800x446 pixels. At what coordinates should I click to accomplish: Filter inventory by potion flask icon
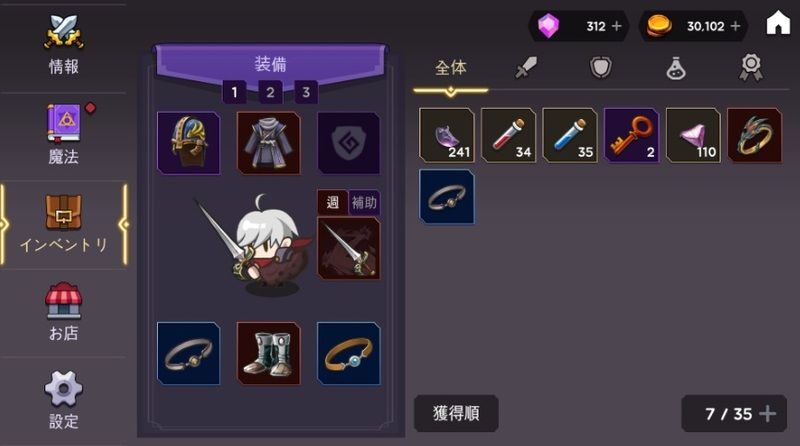coord(676,67)
